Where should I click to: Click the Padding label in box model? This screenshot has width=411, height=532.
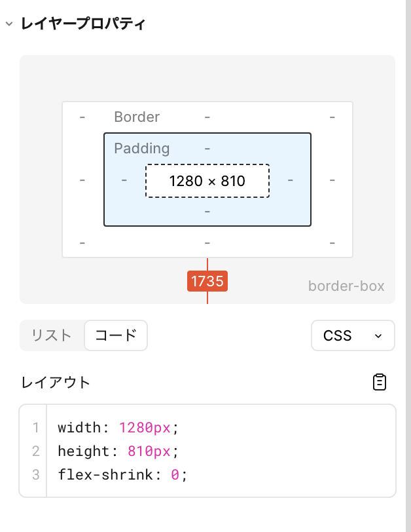click(141, 149)
